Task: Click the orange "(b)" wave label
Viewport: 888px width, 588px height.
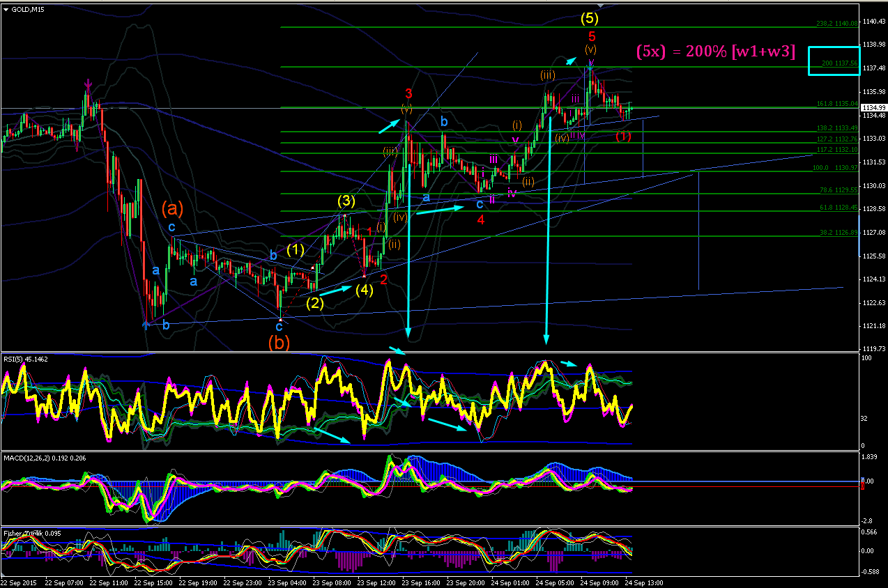Action: 279,342
